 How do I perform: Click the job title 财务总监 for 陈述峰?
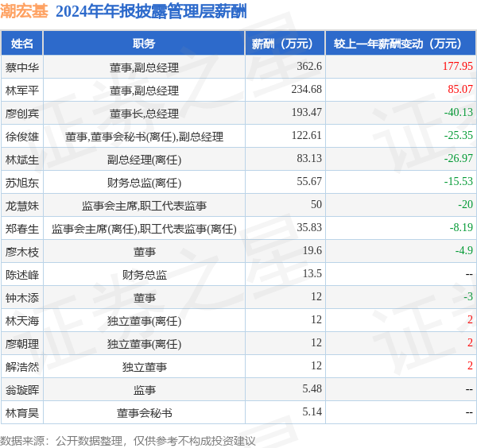(x=144, y=275)
